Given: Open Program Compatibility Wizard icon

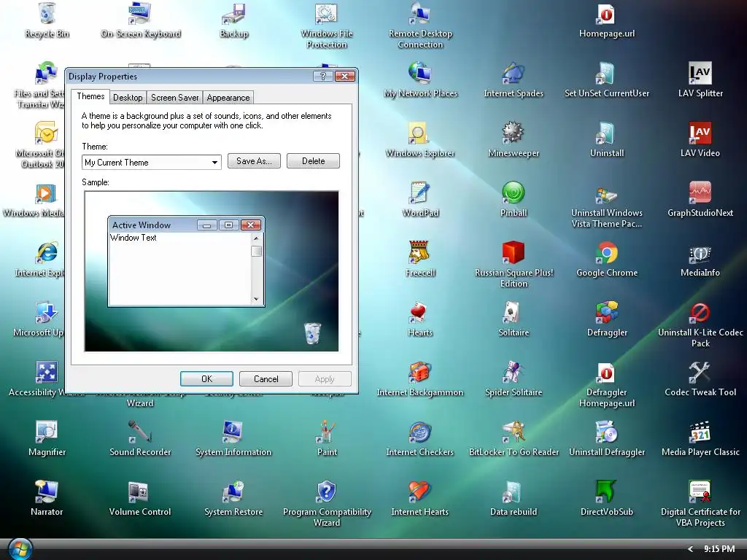Looking at the screenshot, I should point(327,492).
